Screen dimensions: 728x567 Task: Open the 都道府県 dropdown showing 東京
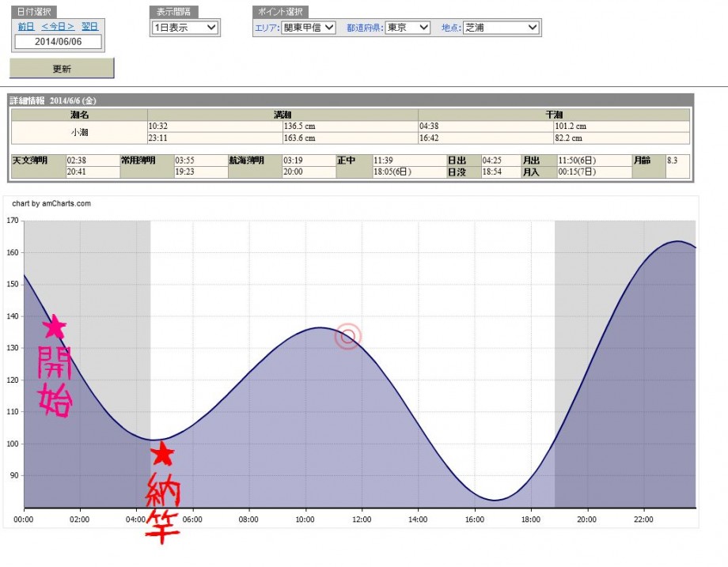point(408,28)
